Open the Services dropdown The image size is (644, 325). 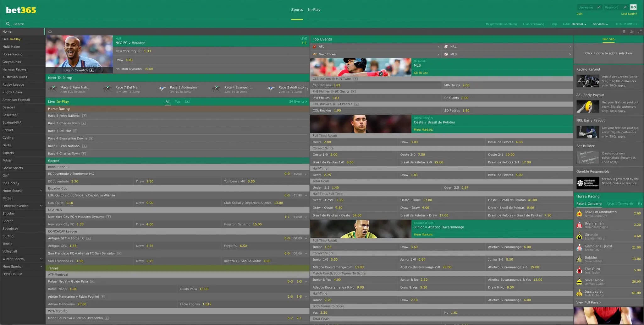[x=600, y=24]
